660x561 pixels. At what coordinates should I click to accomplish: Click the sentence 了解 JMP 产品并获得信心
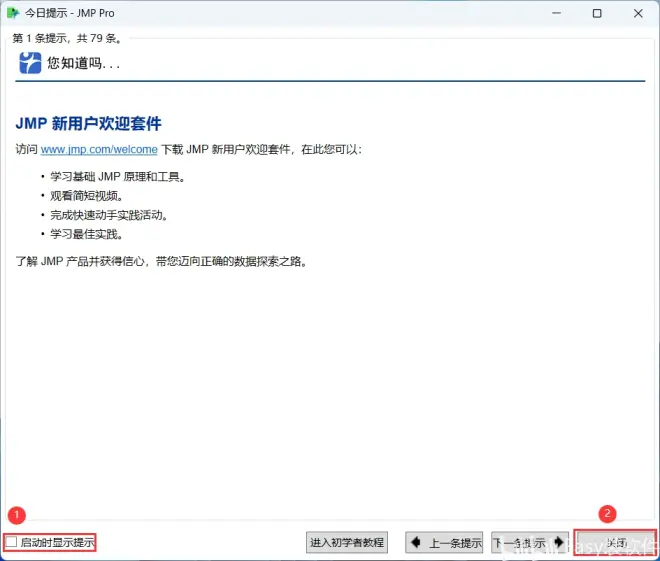click(162, 261)
